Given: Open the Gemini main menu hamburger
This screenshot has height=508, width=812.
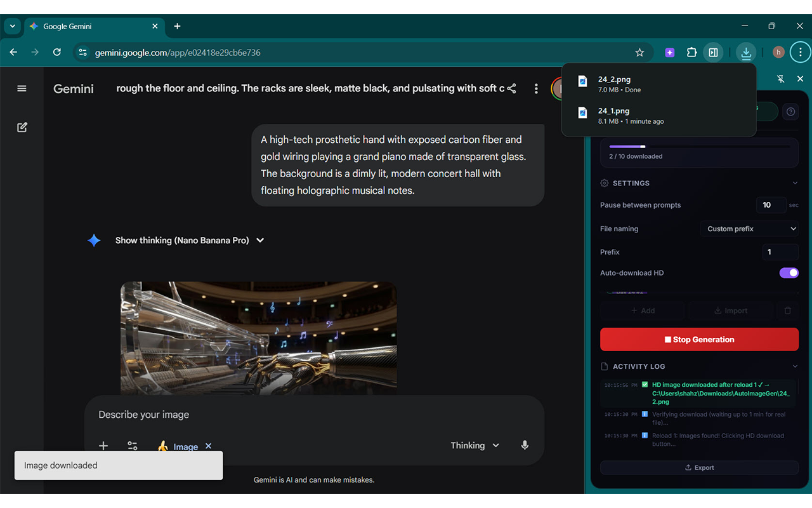Looking at the screenshot, I should coord(22,88).
